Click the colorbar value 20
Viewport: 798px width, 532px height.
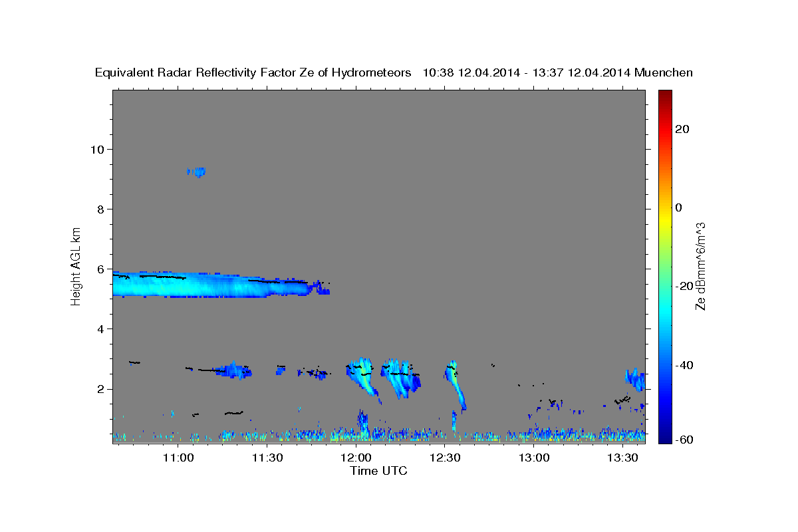click(683, 129)
